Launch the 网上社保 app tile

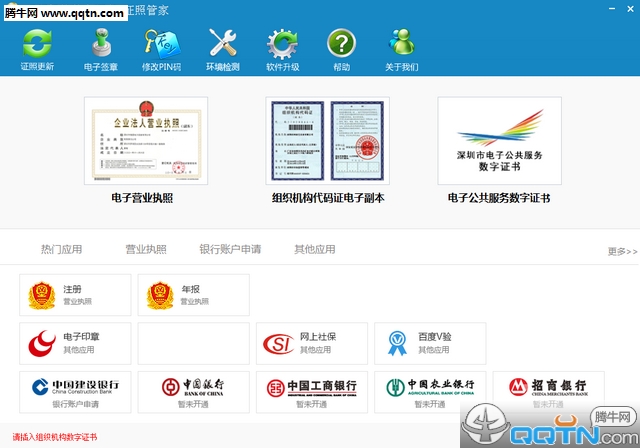[x=312, y=344]
